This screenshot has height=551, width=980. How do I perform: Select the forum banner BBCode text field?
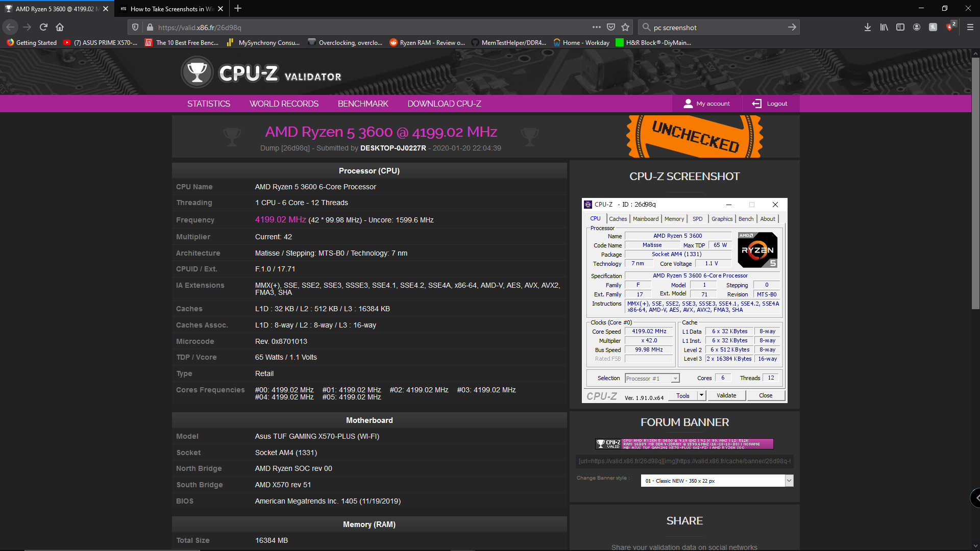click(684, 461)
